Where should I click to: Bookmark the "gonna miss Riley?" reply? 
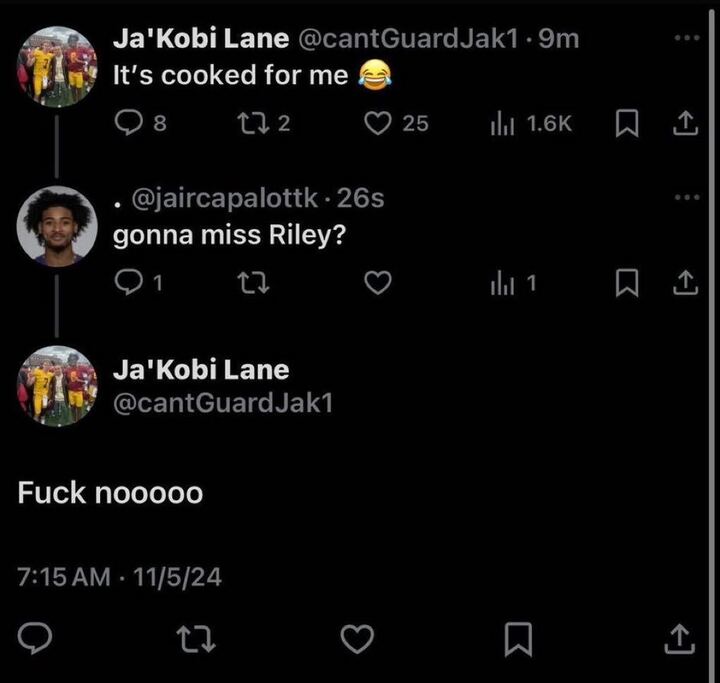[625, 284]
